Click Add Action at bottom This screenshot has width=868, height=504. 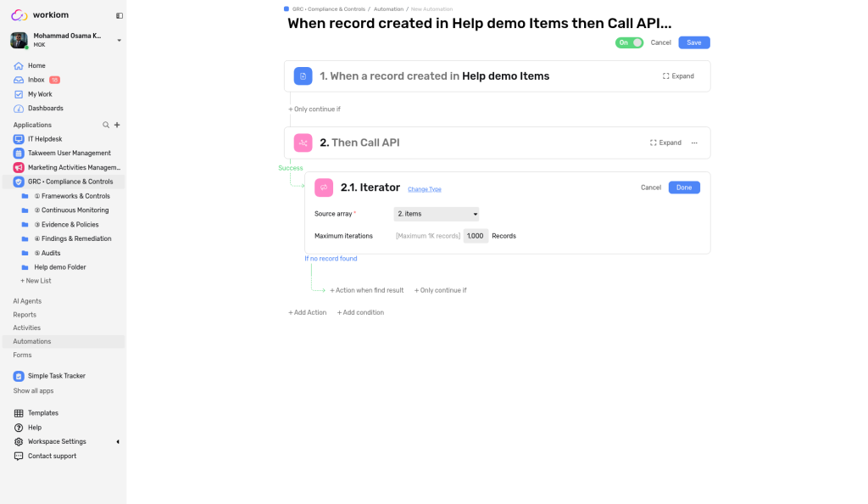point(307,312)
